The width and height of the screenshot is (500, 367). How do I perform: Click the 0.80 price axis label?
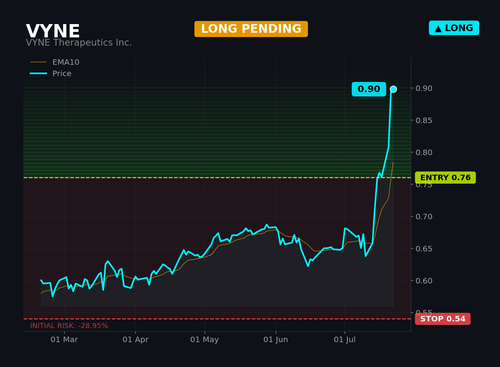(424, 152)
